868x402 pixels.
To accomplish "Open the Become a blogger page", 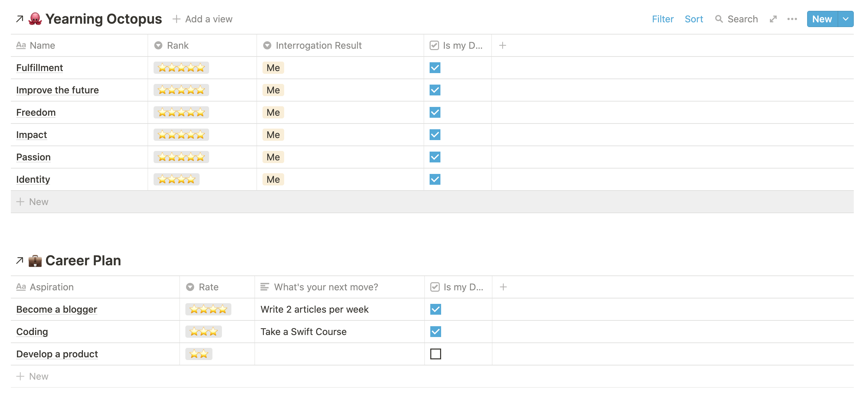I will 56,309.
